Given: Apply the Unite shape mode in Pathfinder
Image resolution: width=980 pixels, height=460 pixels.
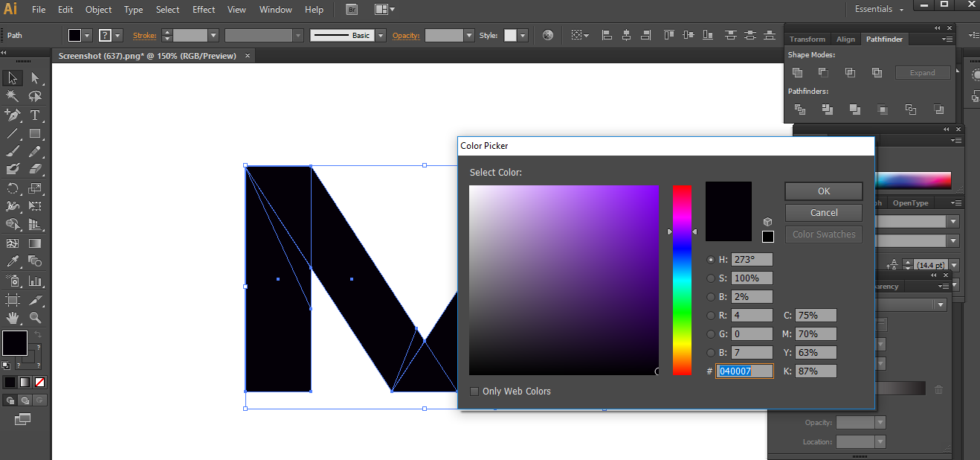Looking at the screenshot, I should (797, 72).
